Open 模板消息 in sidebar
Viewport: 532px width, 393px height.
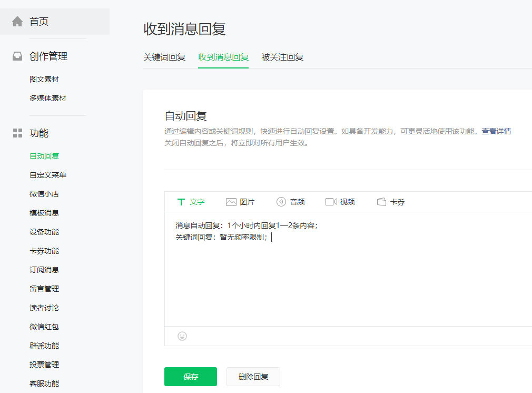(x=44, y=213)
